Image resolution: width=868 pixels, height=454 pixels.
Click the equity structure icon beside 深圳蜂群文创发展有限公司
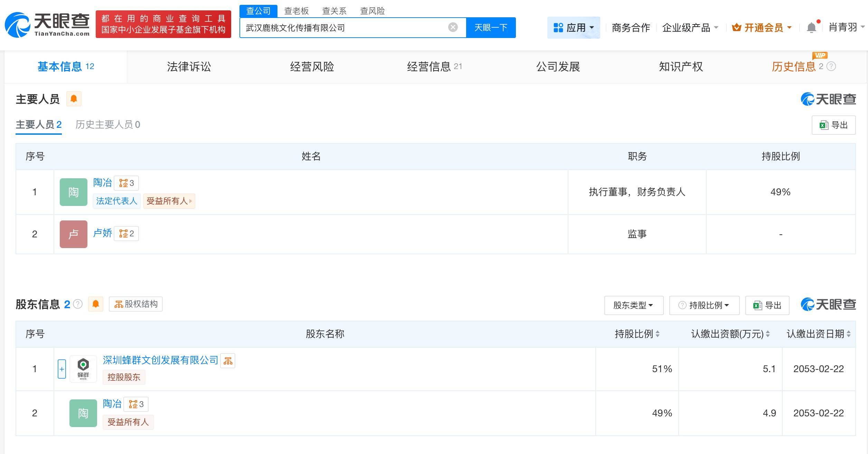[x=228, y=361]
